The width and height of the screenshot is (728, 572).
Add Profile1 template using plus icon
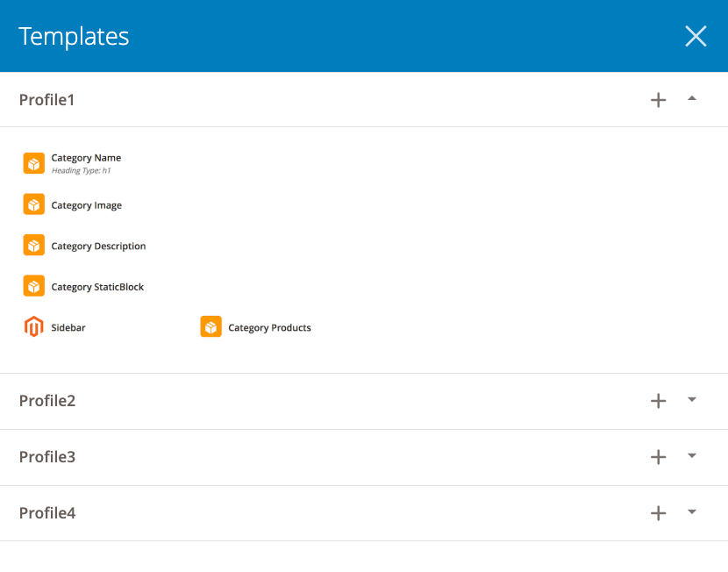(x=658, y=100)
